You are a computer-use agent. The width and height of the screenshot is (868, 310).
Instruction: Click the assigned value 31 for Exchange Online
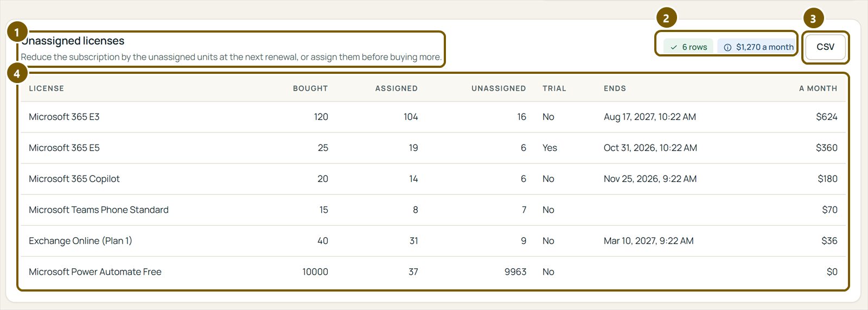[x=413, y=241]
